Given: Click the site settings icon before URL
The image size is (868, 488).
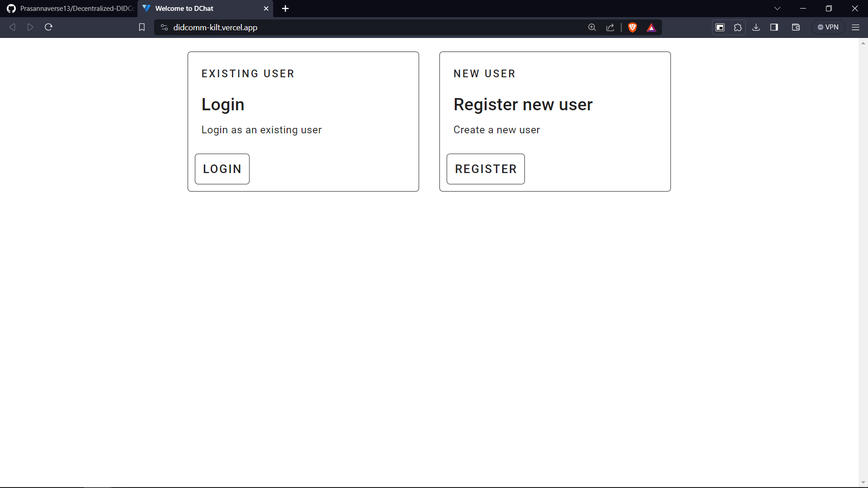Looking at the screenshot, I should 164,28.
